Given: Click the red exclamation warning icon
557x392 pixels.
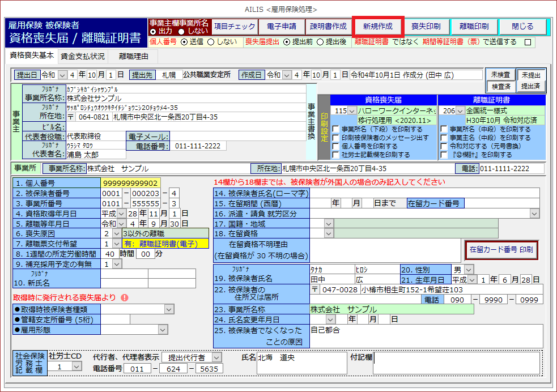Looking at the screenshot, I should [124, 297].
